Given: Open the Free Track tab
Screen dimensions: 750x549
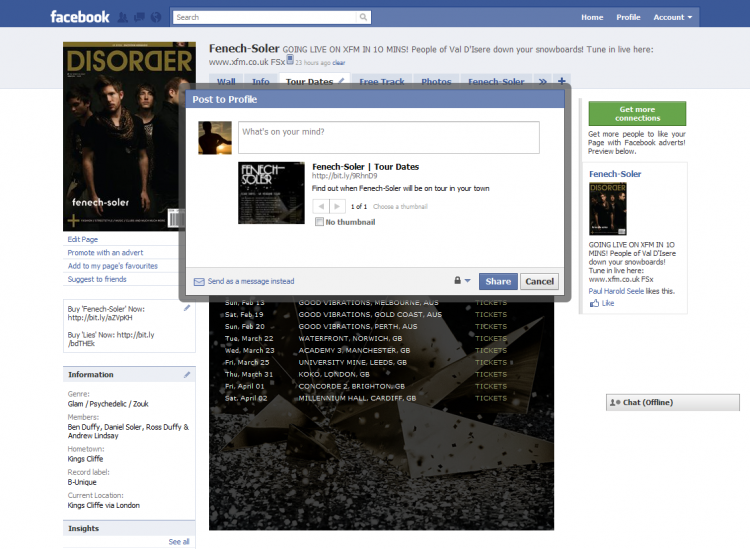Looking at the screenshot, I should tap(382, 81).
